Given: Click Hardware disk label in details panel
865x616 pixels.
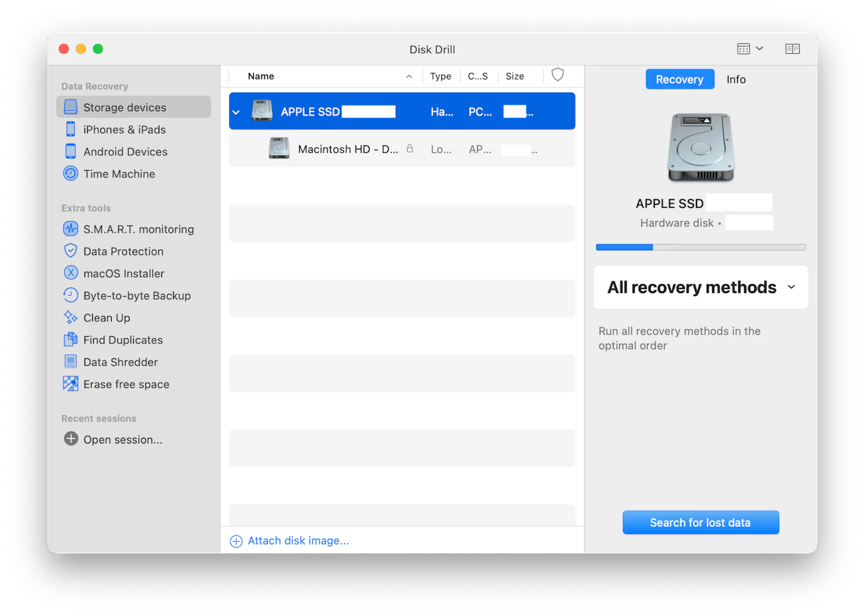Looking at the screenshot, I should (677, 223).
